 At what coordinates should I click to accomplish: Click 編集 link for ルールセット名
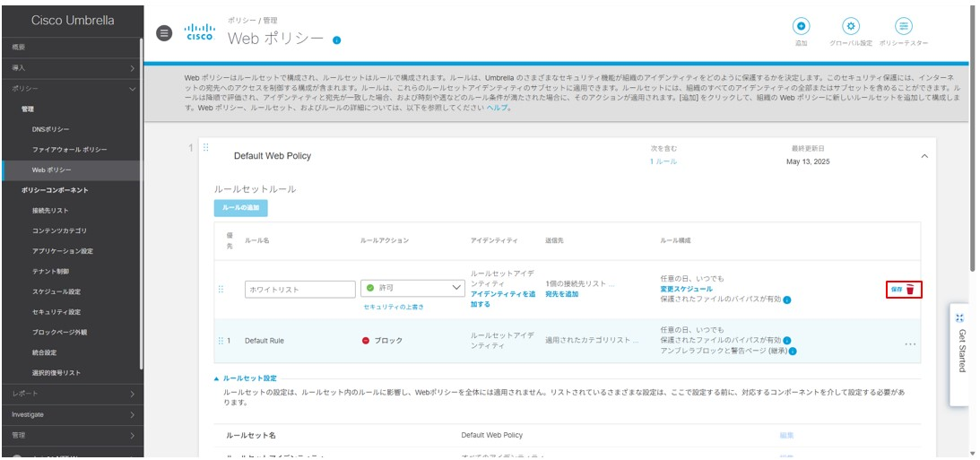(x=786, y=435)
